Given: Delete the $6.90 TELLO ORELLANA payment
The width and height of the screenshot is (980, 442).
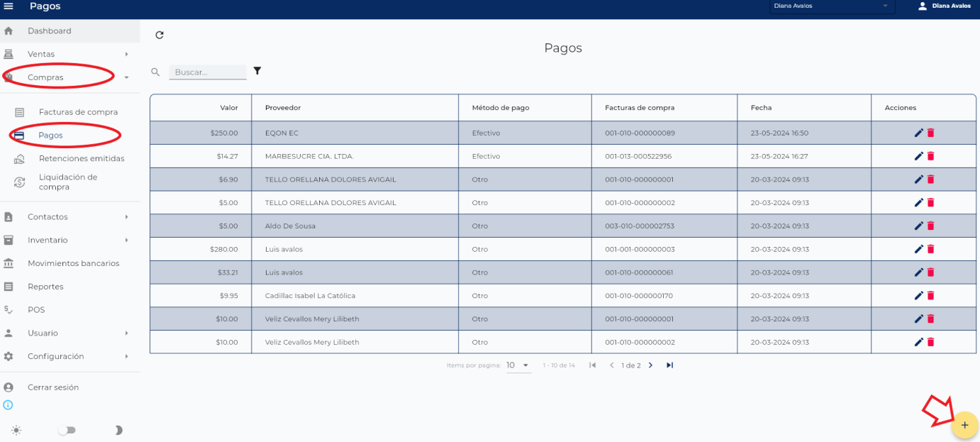Looking at the screenshot, I should click(x=931, y=179).
